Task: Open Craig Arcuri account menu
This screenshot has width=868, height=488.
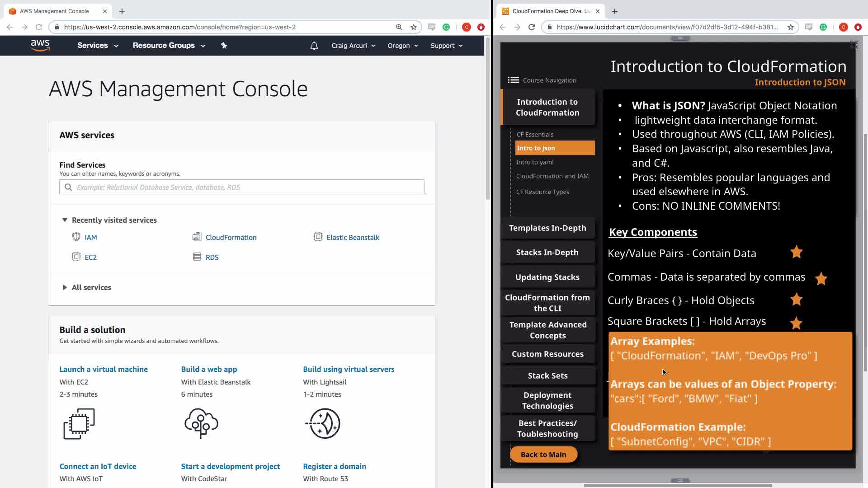Action: pyautogui.click(x=353, y=46)
